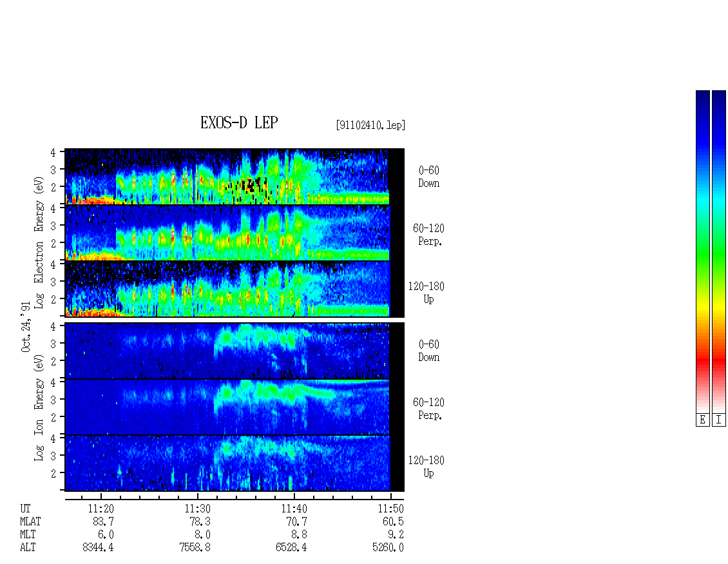
Task: Click the ALT value 6528.4
Action: 292,547
